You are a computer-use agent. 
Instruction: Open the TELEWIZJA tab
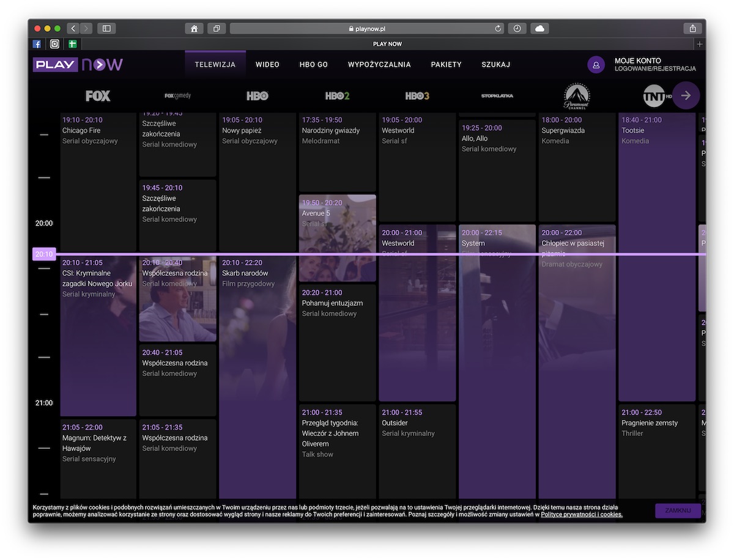215,65
